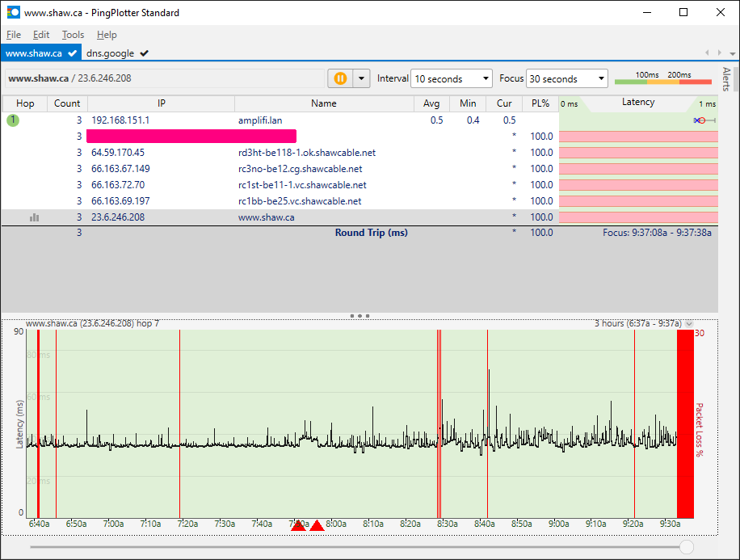This screenshot has height=560, width=740.
Task: Click the timeline scroll slider handle
Action: 687,547
